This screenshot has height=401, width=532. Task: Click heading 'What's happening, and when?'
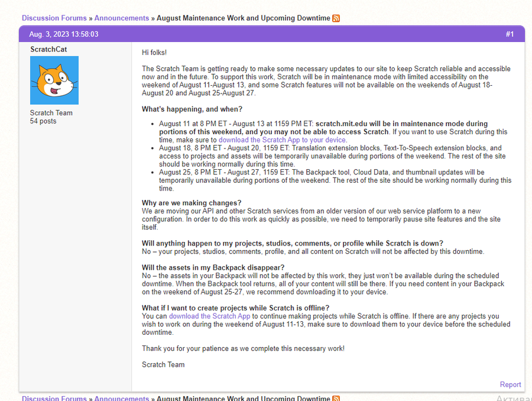(x=192, y=109)
